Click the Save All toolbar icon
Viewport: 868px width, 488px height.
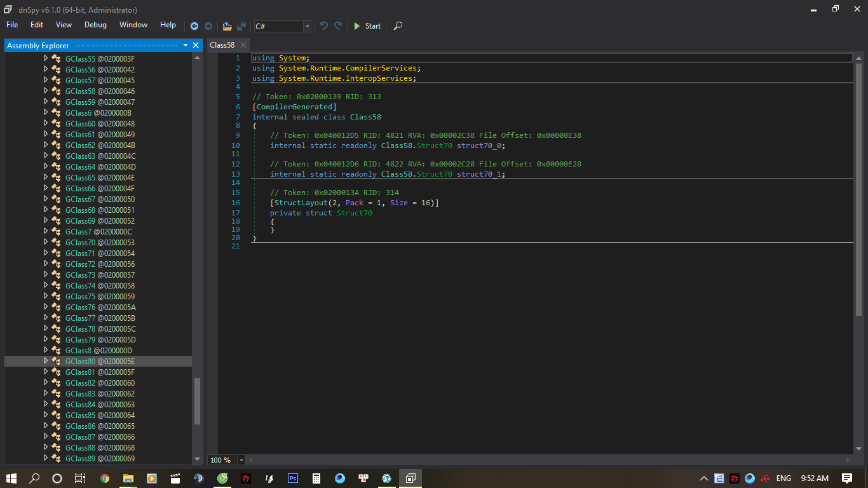point(241,26)
